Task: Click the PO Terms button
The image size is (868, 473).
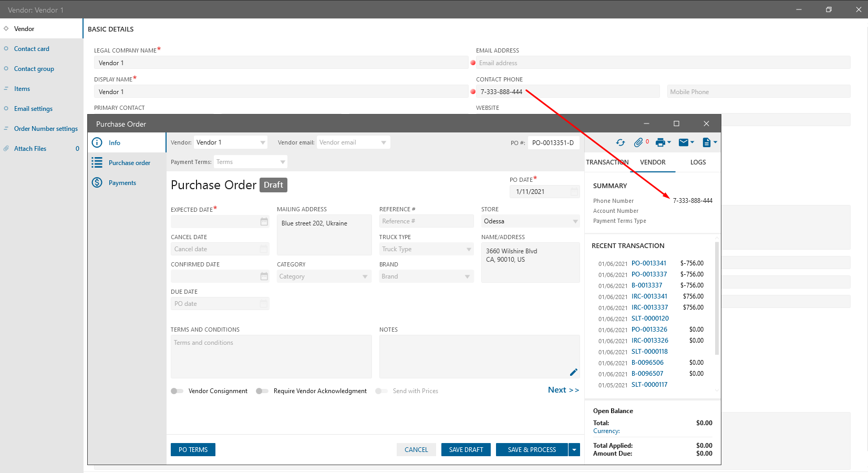Action: (193, 450)
